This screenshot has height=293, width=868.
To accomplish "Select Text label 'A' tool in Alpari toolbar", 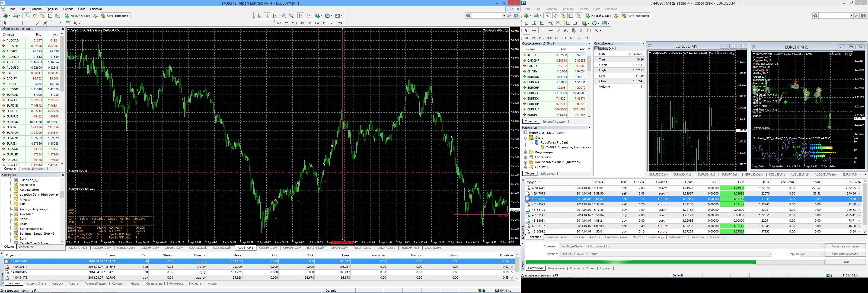I will [60, 23].
